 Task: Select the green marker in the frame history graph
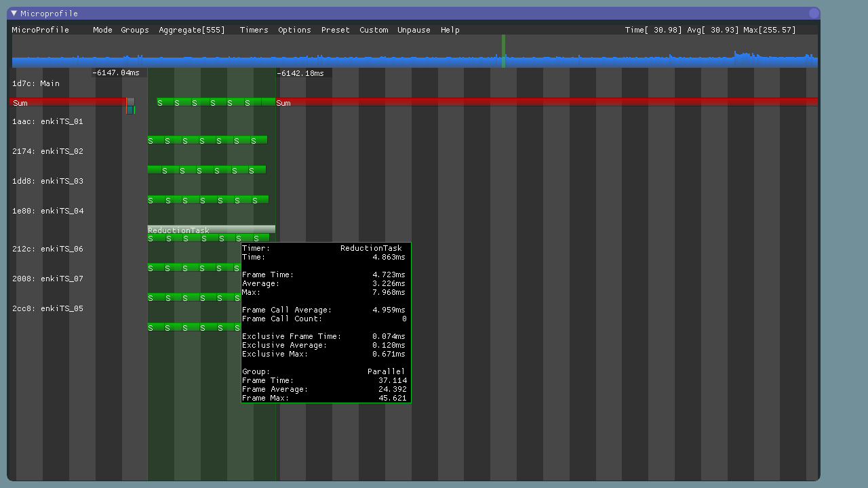pyautogui.click(x=503, y=52)
